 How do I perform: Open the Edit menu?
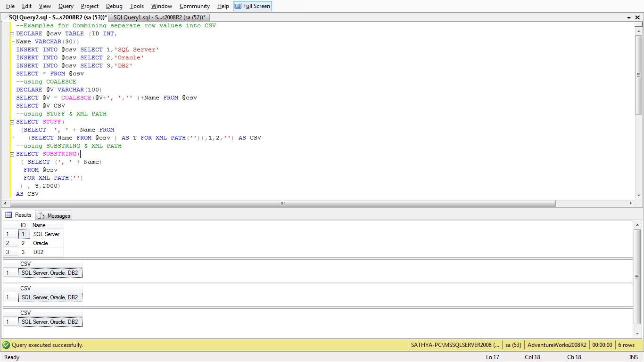pos(27,6)
